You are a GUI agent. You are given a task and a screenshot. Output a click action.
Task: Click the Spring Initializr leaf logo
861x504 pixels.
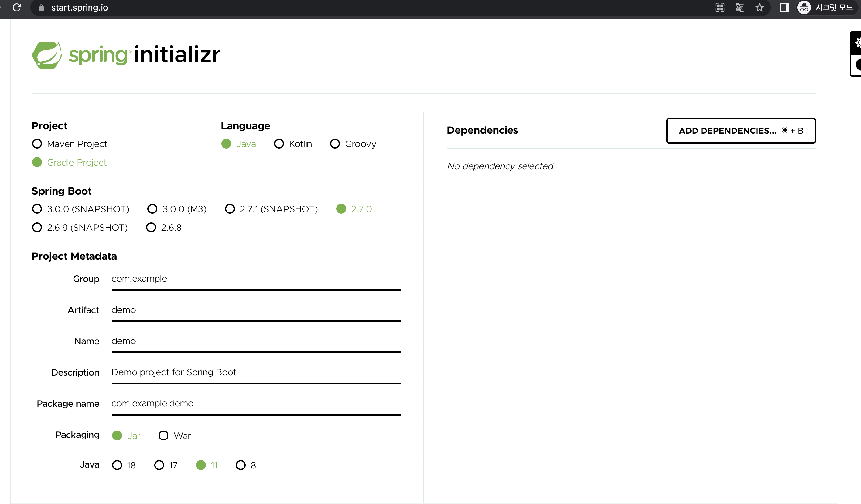point(47,55)
